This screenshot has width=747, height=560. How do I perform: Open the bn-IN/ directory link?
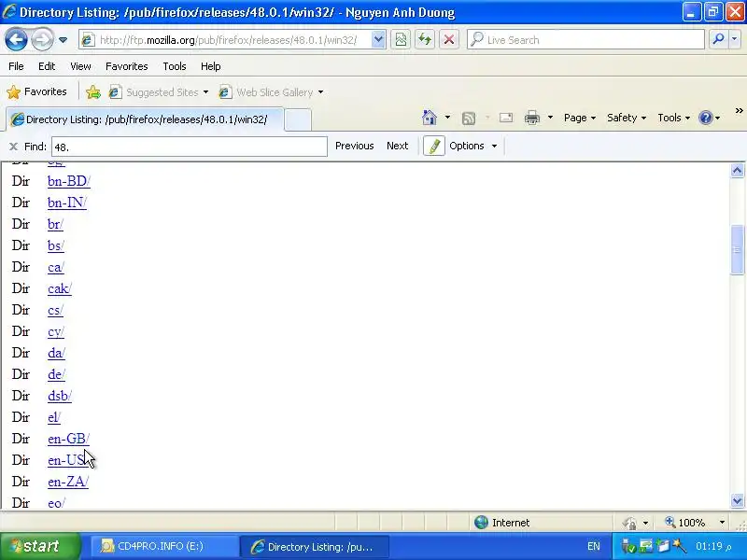(x=66, y=203)
